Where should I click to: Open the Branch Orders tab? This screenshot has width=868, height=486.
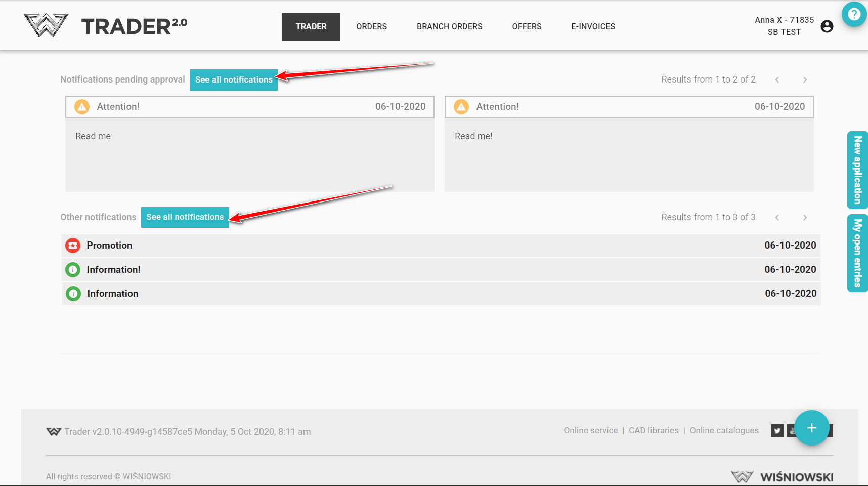pos(449,26)
